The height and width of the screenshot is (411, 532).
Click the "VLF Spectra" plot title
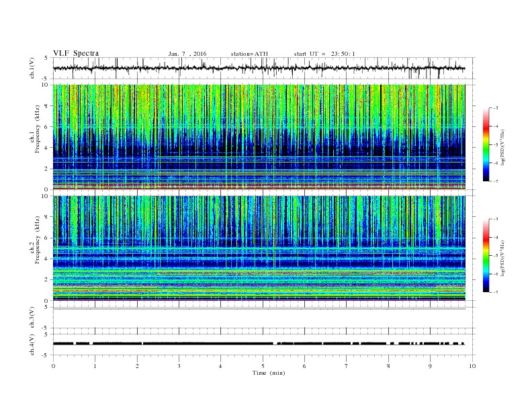pyautogui.click(x=76, y=53)
